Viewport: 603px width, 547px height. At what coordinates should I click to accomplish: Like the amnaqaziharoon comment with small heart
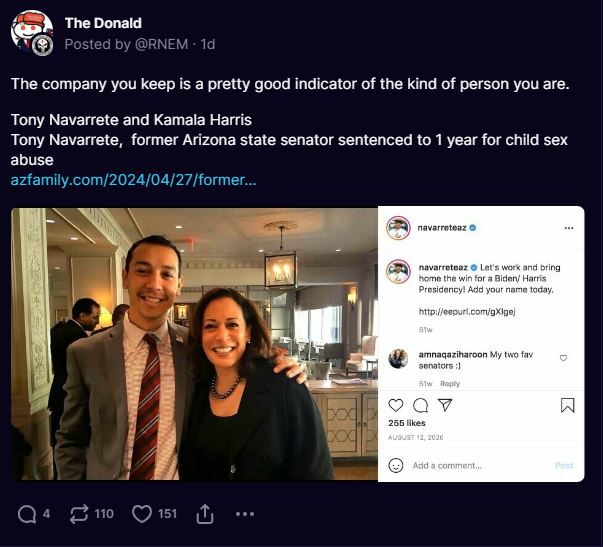click(564, 358)
